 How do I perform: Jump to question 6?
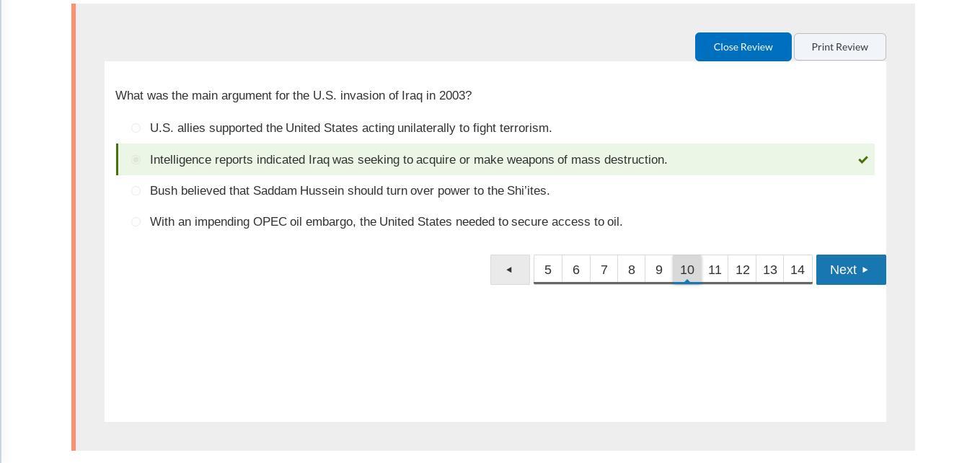click(x=576, y=270)
